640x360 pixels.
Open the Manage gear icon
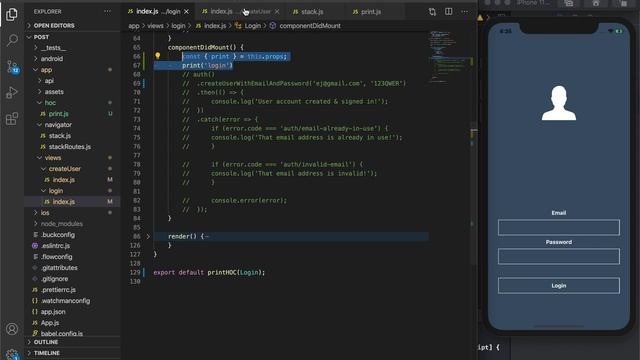pos(12,354)
